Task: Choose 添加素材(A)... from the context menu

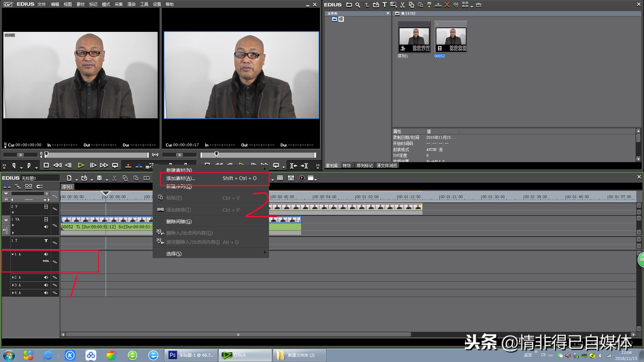Action: point(180,178)
